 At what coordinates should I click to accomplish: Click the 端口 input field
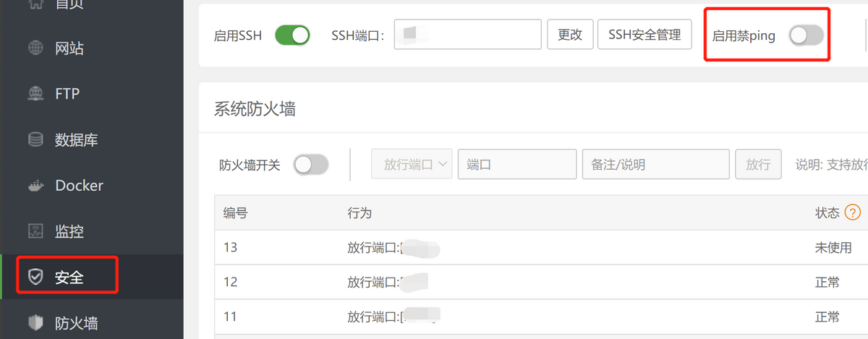(517, 165)
